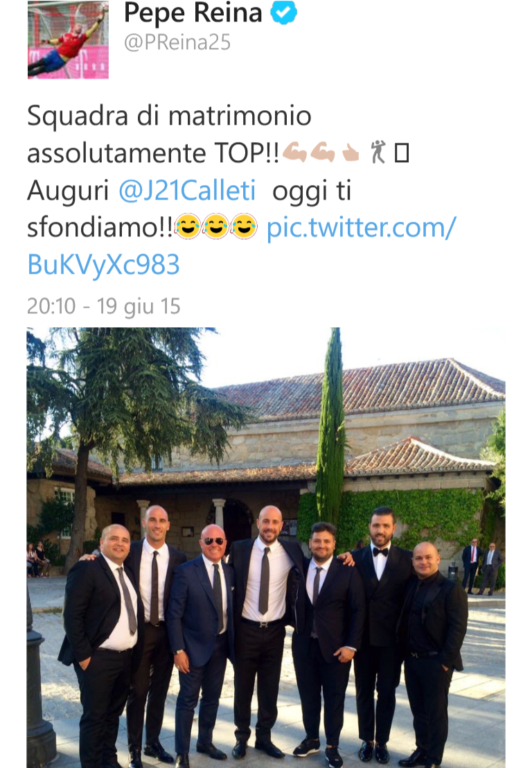Click the second flexed bicep emoji

323,152
